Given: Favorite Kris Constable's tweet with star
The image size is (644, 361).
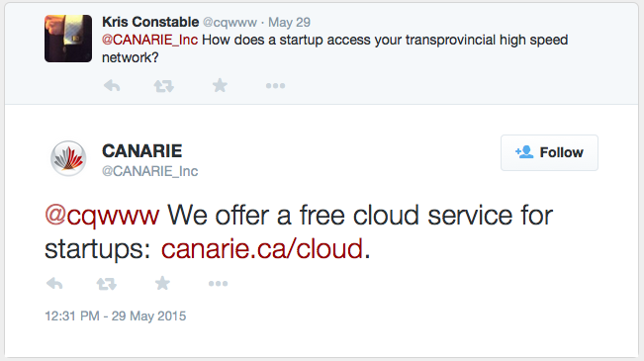Looking at the screenshot, I should pos(220,85).
